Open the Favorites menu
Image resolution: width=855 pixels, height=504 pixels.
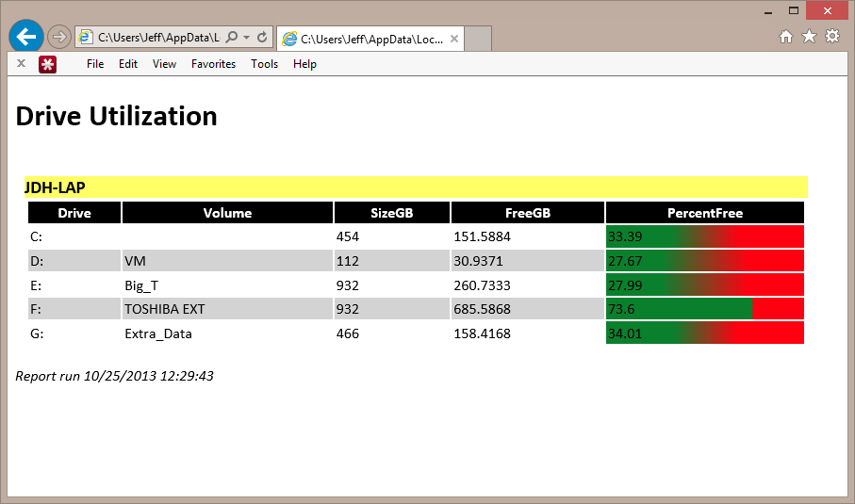[x=213, y=64]
